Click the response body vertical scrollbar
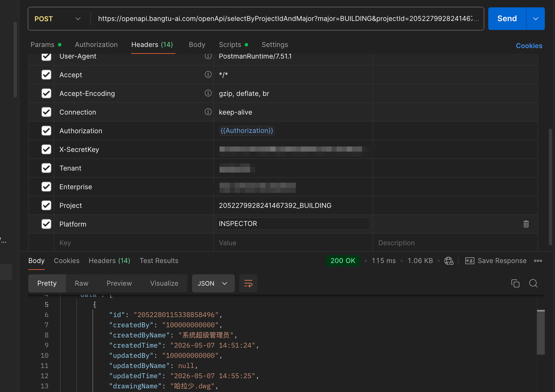Viewport: 555px width, 392px height. (541, 332)
